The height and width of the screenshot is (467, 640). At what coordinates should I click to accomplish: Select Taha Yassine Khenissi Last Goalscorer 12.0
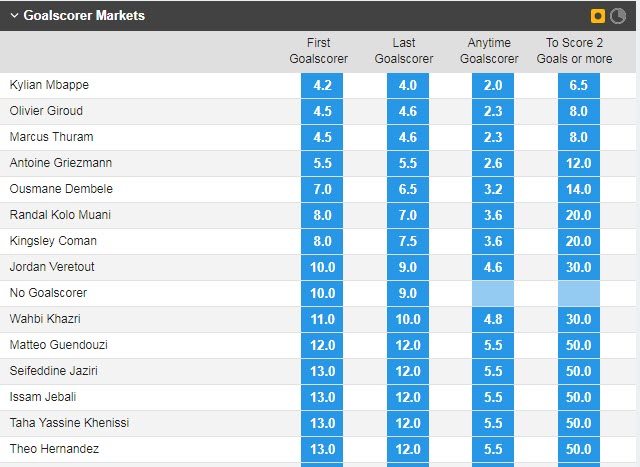coord(408,423)
